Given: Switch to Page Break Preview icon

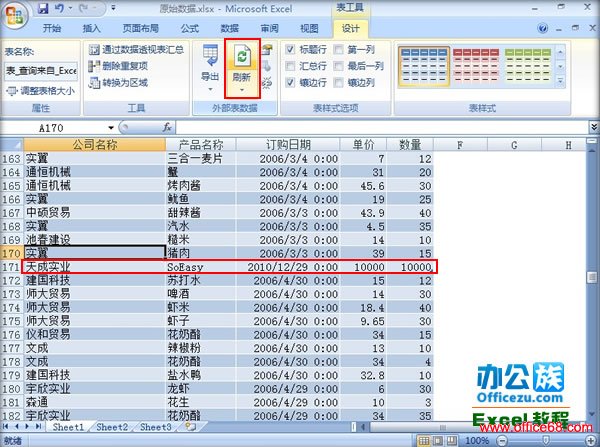Looking at the screenshot, I should (452, 441).
